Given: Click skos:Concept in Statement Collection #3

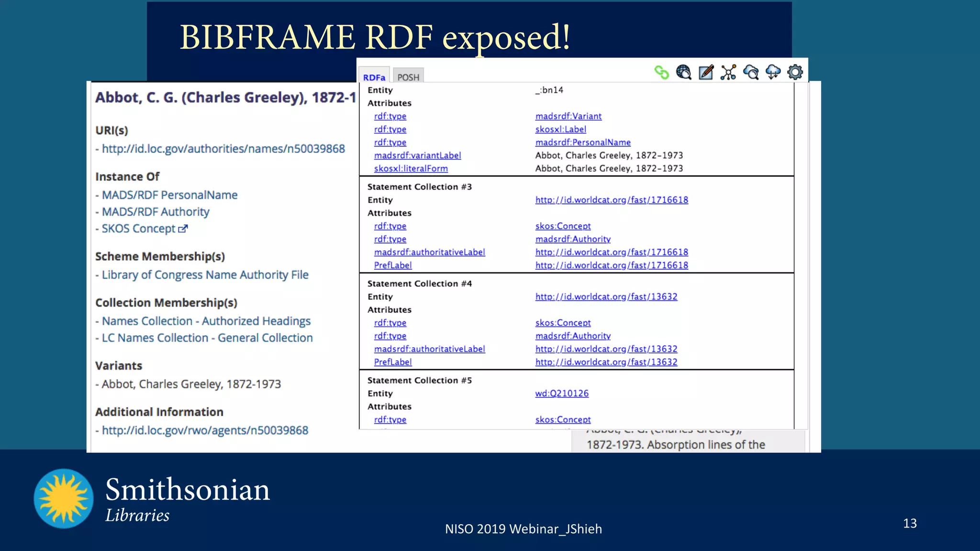Looking at the screenshot, I should point(563,226).
